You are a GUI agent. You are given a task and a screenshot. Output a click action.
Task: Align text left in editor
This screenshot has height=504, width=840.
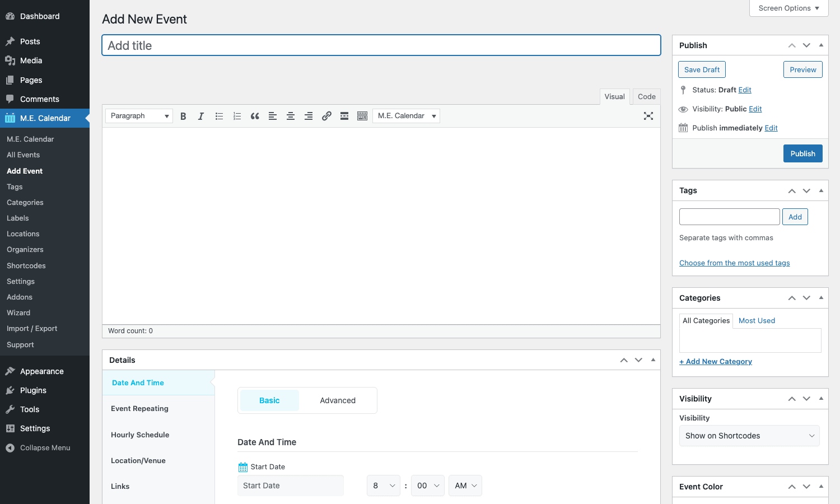pos(273,116)
